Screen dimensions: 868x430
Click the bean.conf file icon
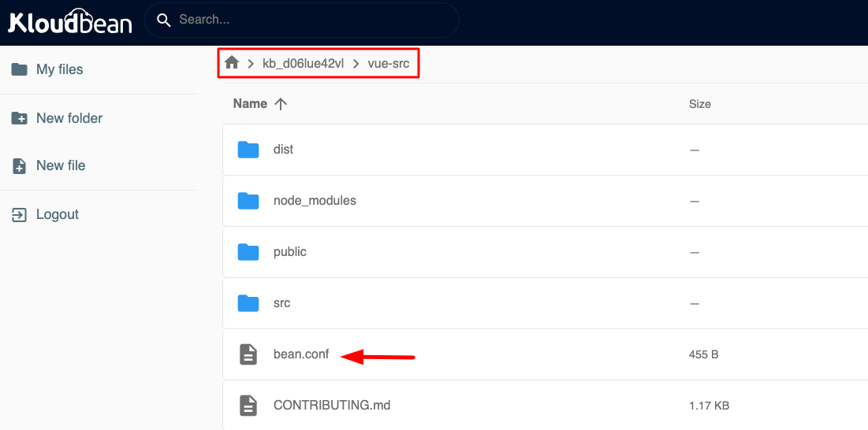point(248,354)
